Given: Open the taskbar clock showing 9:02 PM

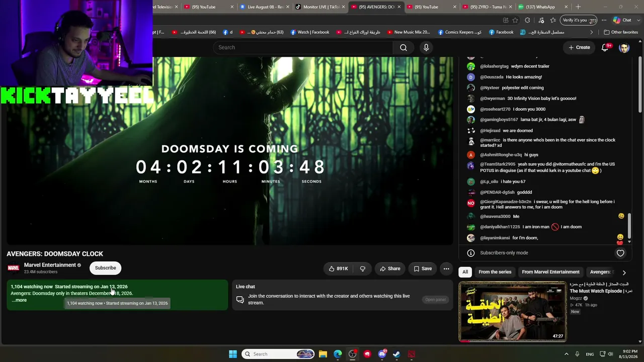Looking at the screenshot, I should click(x=628, y=354).
